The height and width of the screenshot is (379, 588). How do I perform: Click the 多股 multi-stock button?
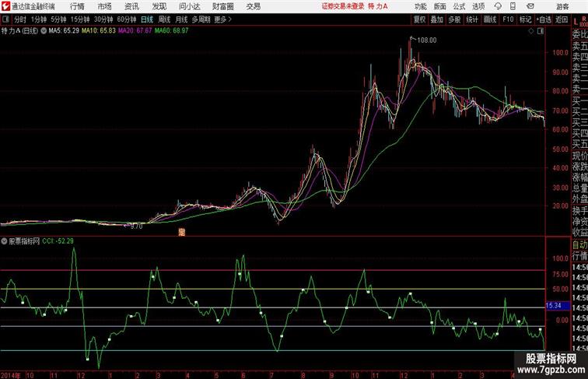click(454, 19)
